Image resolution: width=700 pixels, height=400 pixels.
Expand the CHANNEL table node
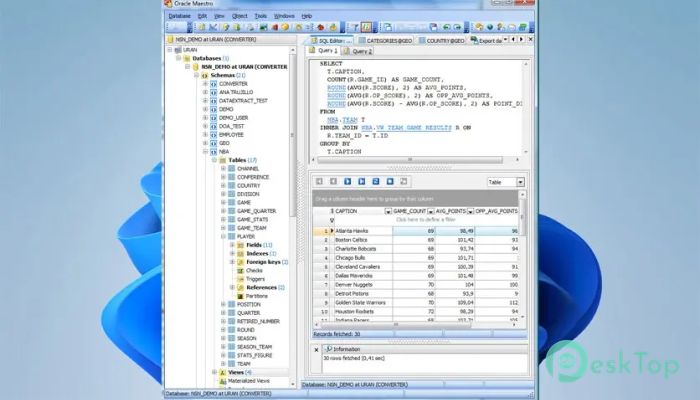click(x=223, y=169)
